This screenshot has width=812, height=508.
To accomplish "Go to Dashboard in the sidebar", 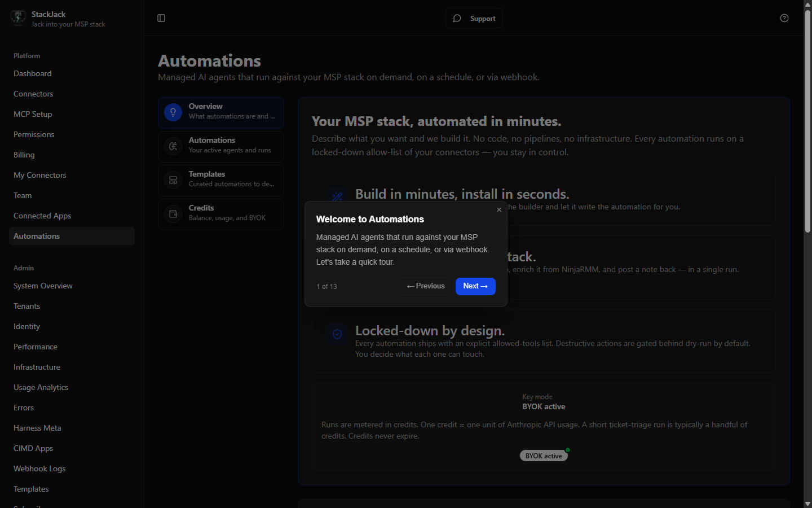I will [x=72, y=73].
